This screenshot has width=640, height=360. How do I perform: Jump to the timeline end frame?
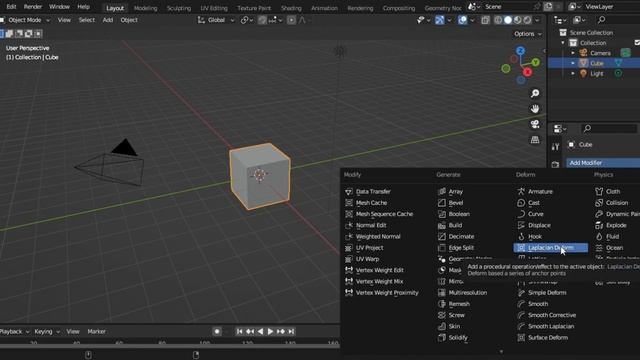(291, 331)
